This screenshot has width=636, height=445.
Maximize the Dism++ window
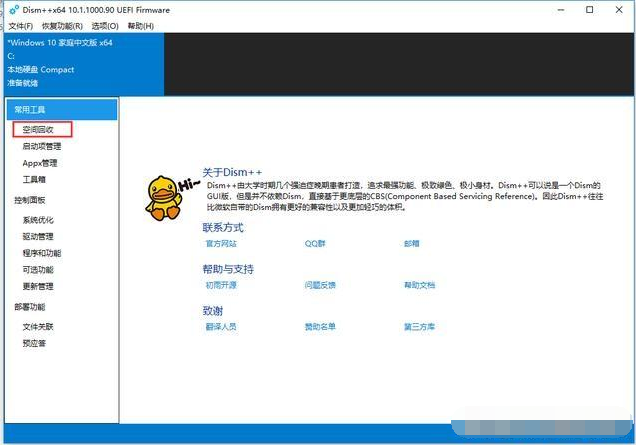pyautogui.click(x=590, y=10)
